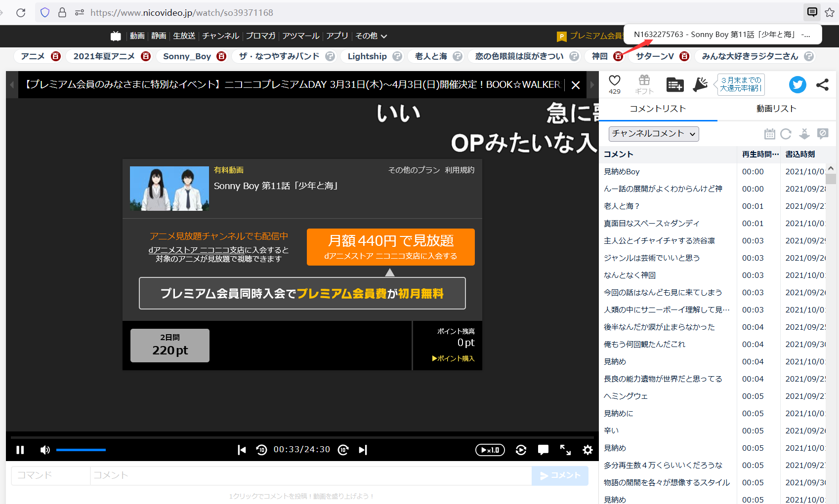Pause the video playback
Image resolution: width=839 pixels, height=504 pixels.
pyautogui.click(x=20, y=450)
